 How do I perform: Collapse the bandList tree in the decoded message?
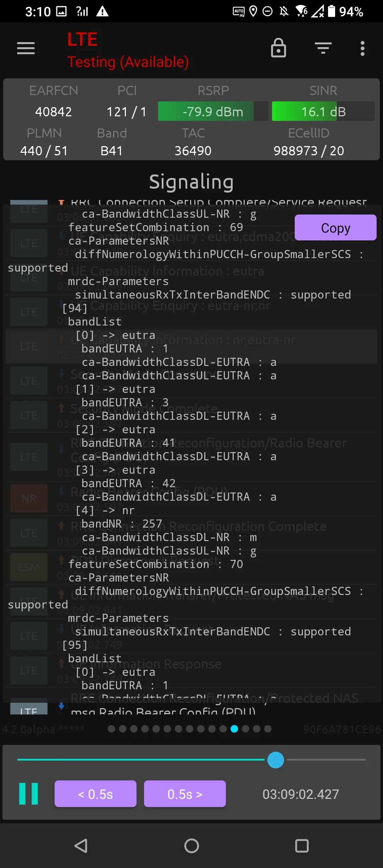click(x=95, y=321)
